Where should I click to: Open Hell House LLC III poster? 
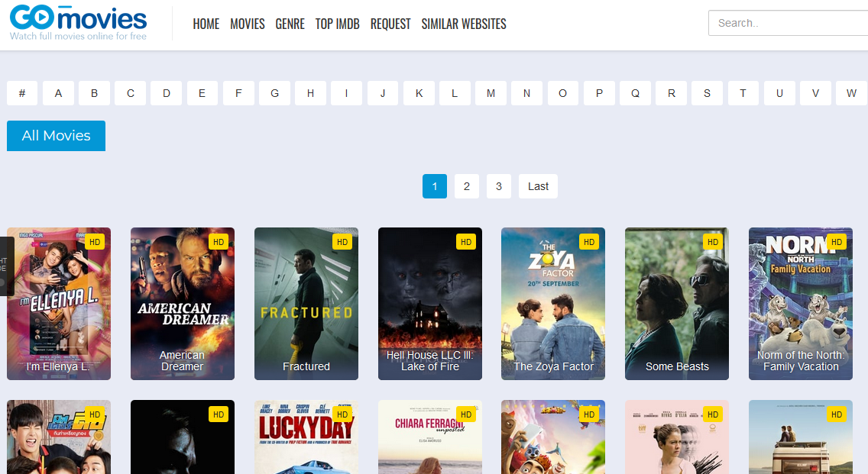[x=430, y=304]
